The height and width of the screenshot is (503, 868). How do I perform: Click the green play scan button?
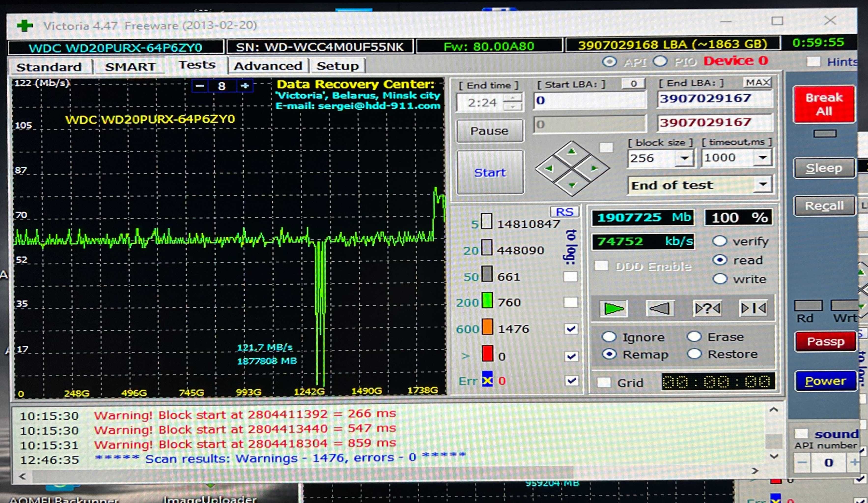(614, 309)
